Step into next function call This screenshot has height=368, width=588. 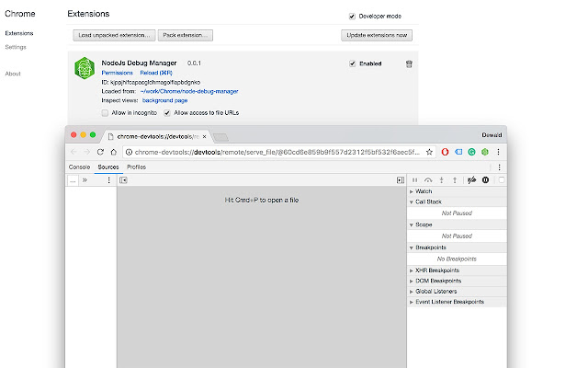[441, 180]
